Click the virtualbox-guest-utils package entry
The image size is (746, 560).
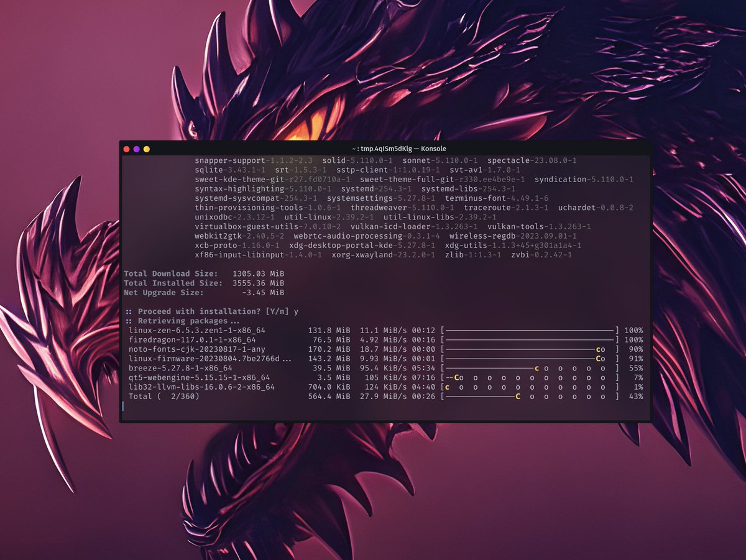point(267,227)
